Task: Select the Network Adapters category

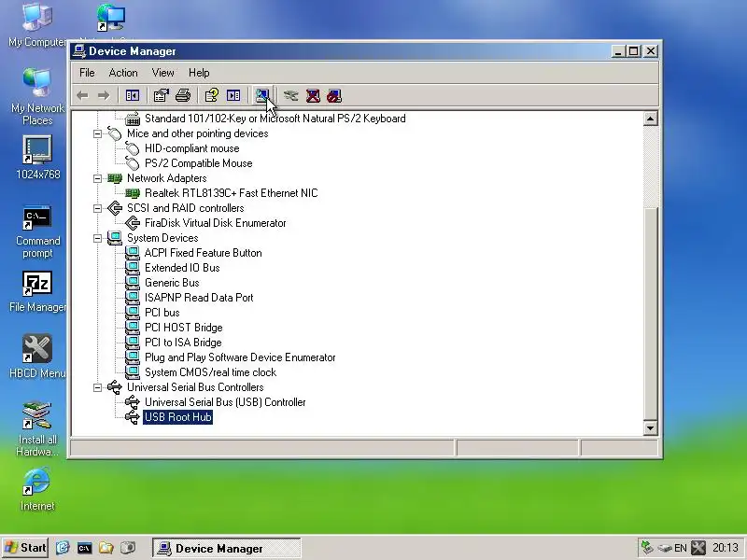Action: coord(167,178)
